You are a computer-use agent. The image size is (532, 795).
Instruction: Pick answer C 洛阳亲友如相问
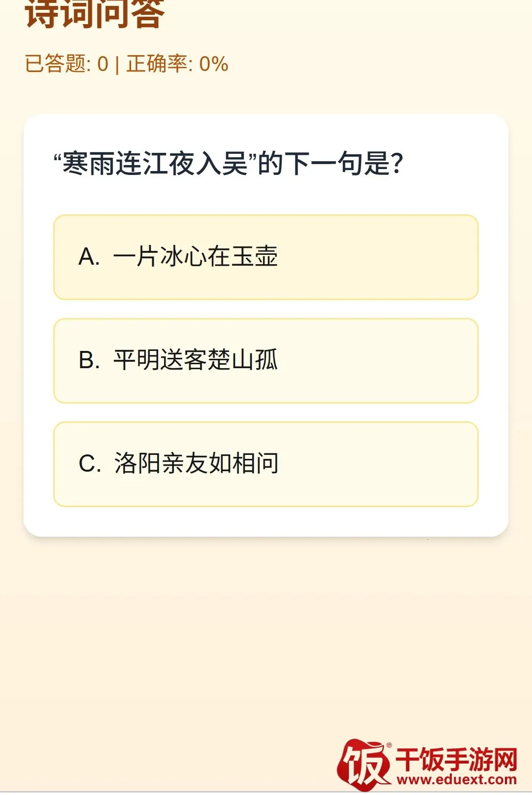click(x=266, y=464)
